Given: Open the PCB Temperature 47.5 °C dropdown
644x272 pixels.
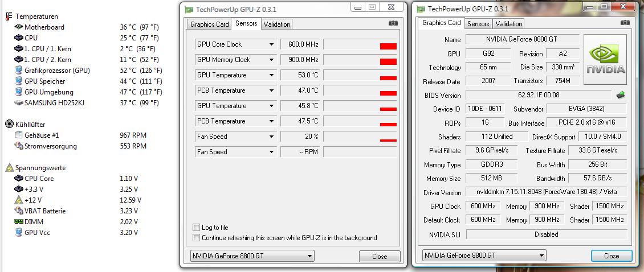Looking at the screenshot, I should click(271, 121).
